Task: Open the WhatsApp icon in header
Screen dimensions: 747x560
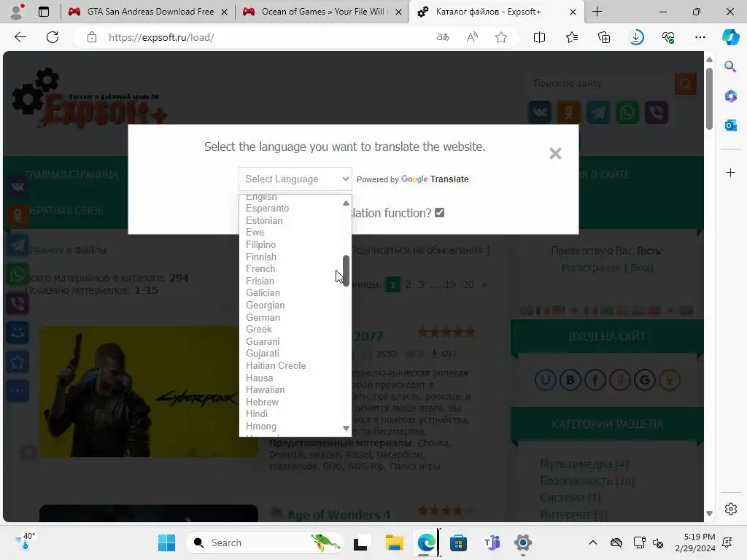Action: click(627, 113)
